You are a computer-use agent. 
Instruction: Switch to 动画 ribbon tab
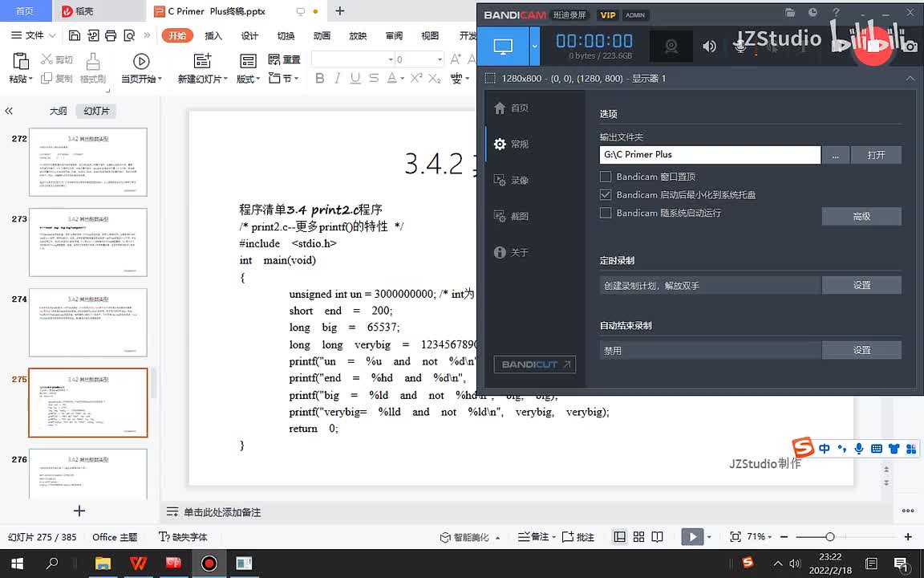[322, 35]
